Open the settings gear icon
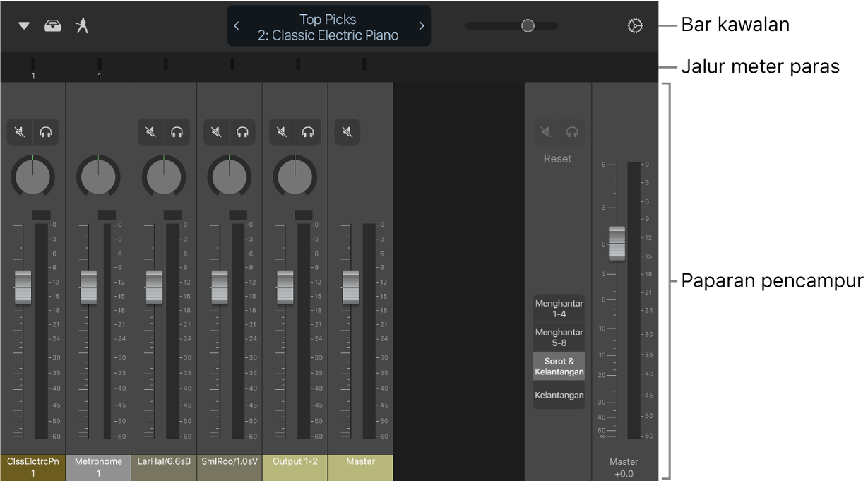 pos(635,26)
